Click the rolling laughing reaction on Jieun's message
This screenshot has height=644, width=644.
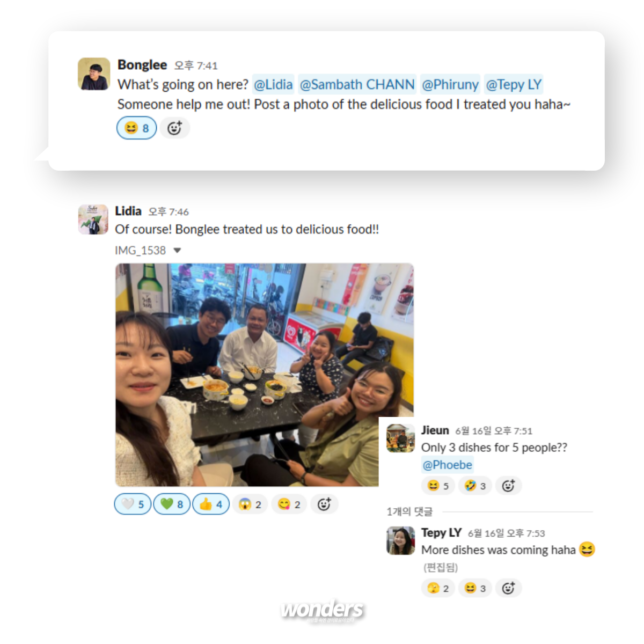475,486
